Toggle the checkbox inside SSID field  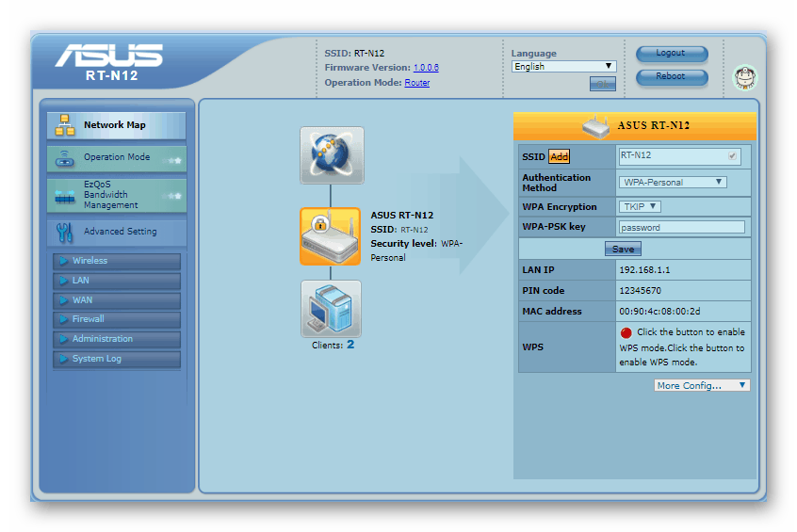tap(733, 156)
